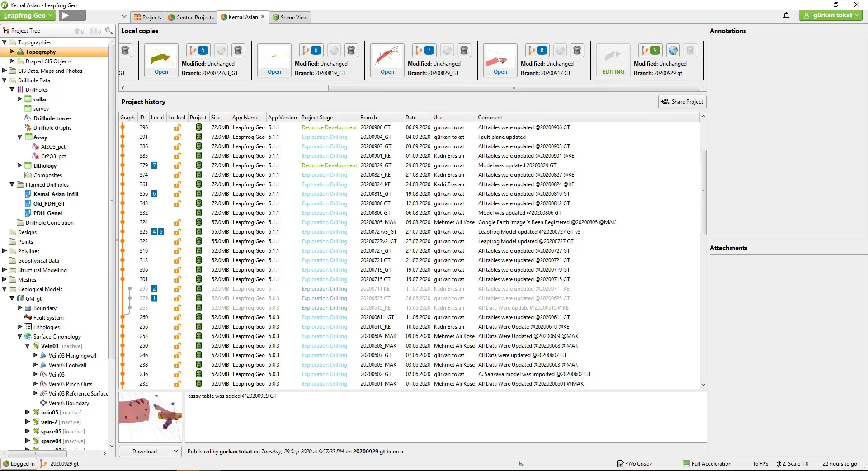Open the tab list chevron left of Projects tab

[x=124, y=17]
